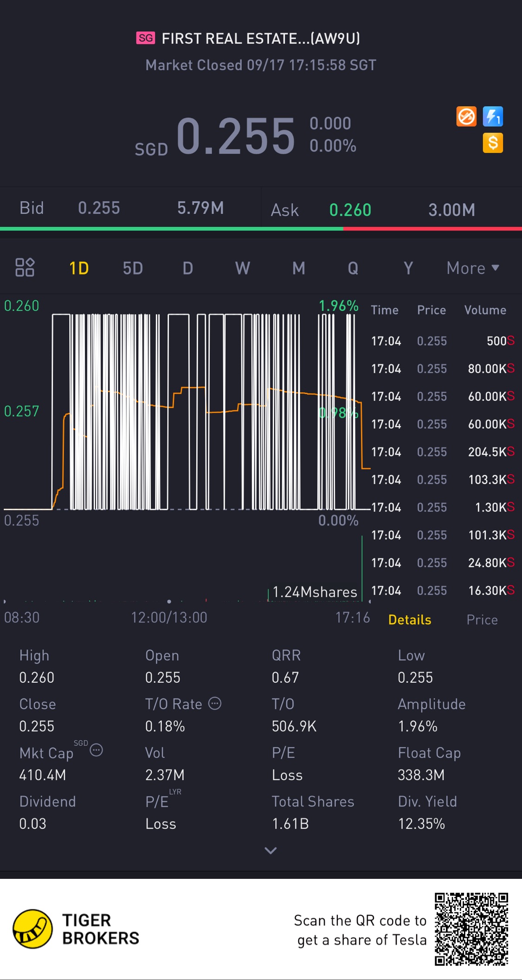Switch to the W weekly chart tab
The height and width of the screenshot is (980, 522).
(243, 268)
